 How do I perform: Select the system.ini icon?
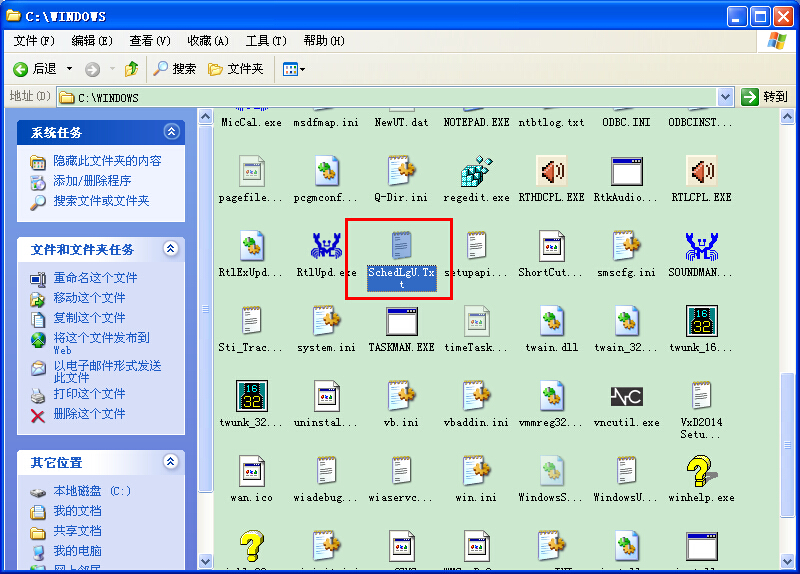[327, 321]
